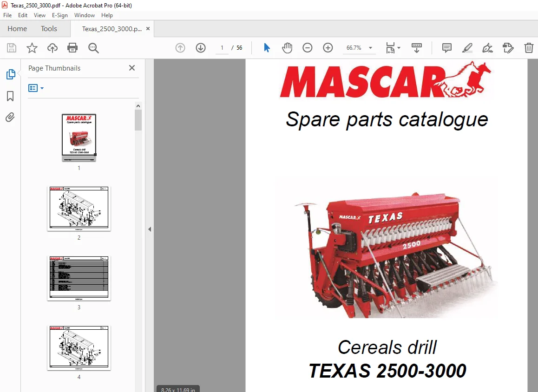The width and height of the screenshot is (538, 392).
Task: Choose the selection arrow tool
Action: tap(267, 48)
